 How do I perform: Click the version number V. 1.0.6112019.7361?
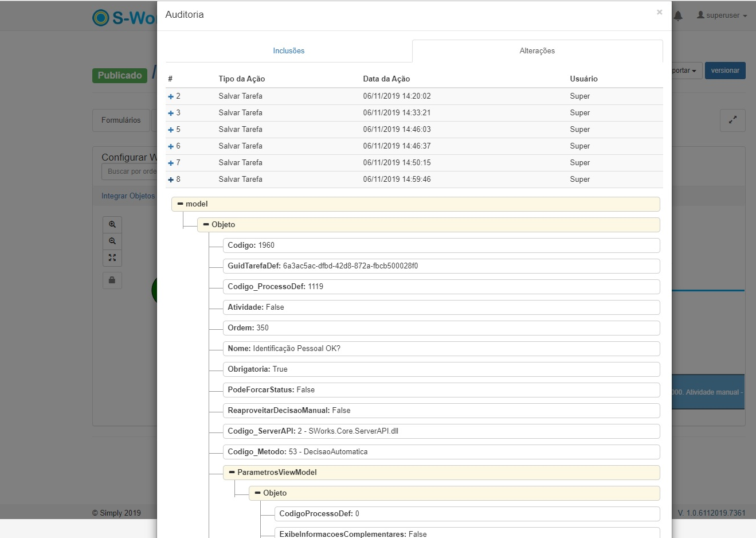pos(711,513)
